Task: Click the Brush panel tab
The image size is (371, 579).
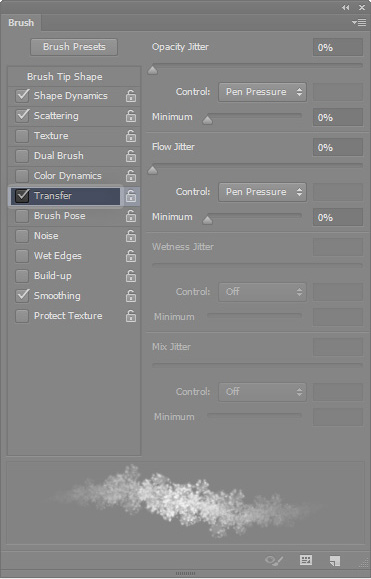Action: [x=21, y=23]
